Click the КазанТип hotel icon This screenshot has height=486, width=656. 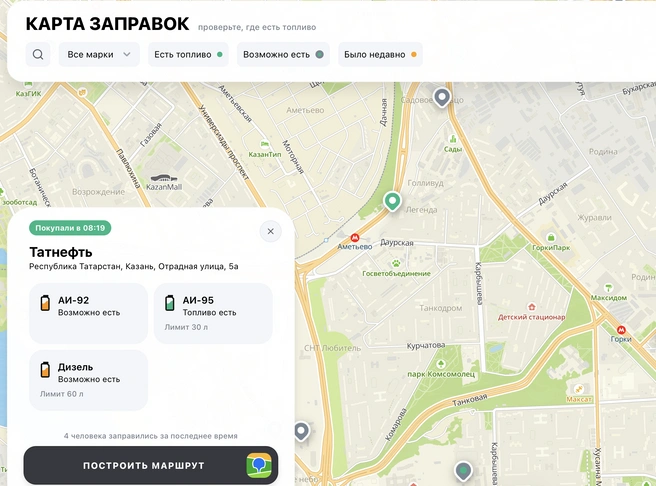point(264,145)
